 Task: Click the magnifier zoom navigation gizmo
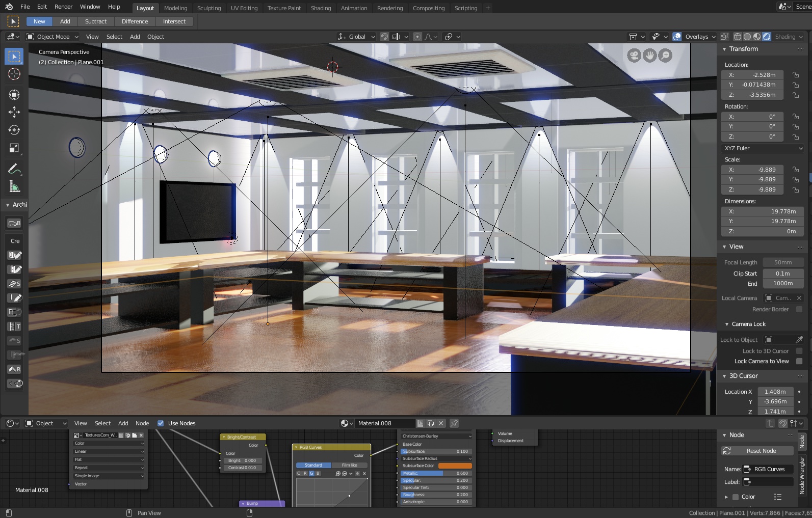(665, 56)
